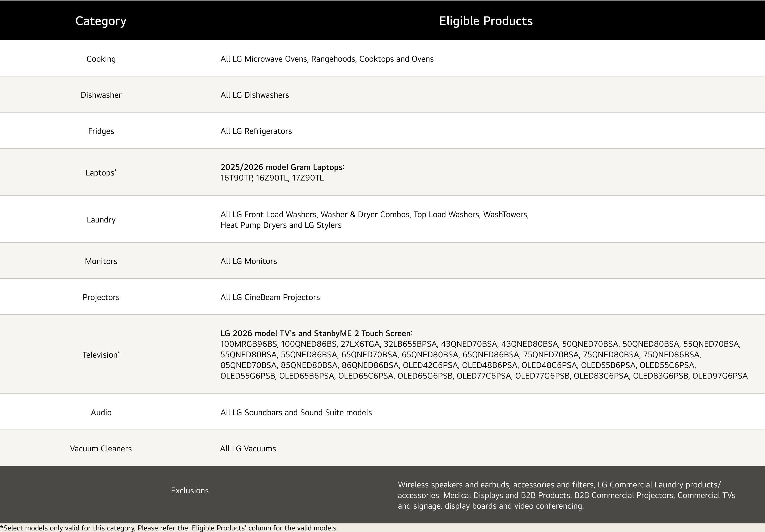Click 'All LG Soundbars and Sound Suite models'
765x532 pixels.
296,413
